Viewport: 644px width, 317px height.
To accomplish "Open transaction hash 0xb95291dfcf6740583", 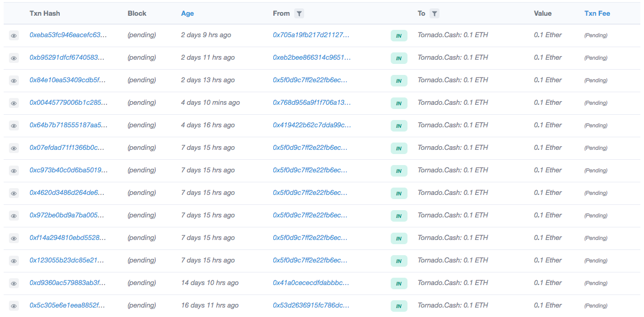I will 68,58.
